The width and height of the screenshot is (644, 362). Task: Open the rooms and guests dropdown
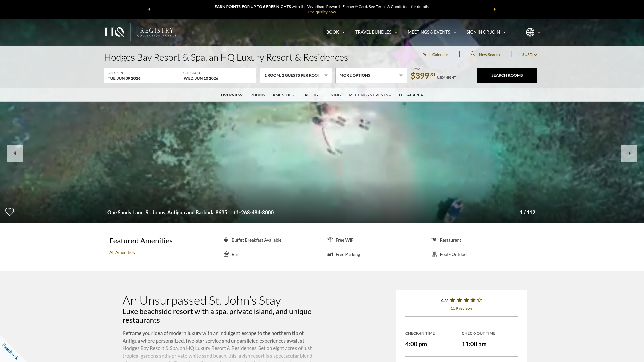[x=296, y=75]
